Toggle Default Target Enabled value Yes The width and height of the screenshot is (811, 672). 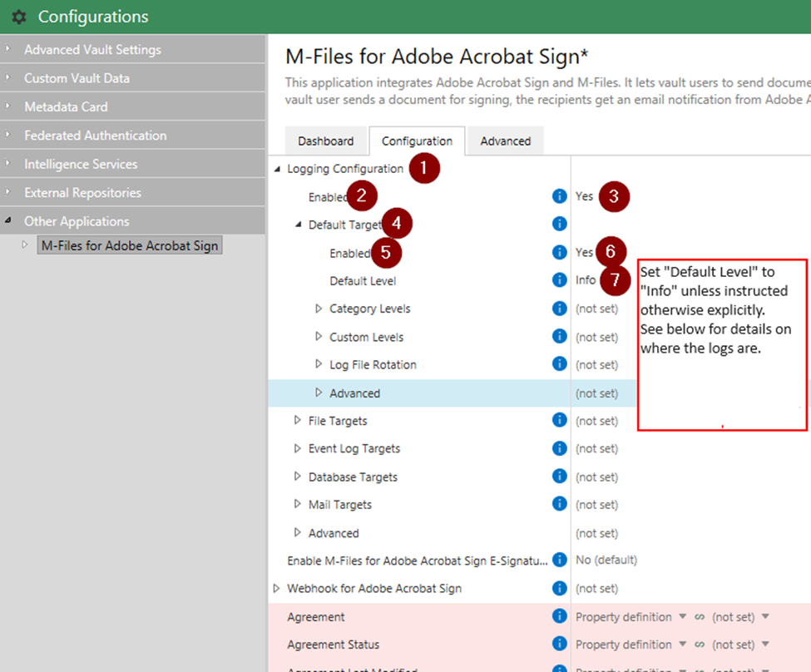click(585, 253)
